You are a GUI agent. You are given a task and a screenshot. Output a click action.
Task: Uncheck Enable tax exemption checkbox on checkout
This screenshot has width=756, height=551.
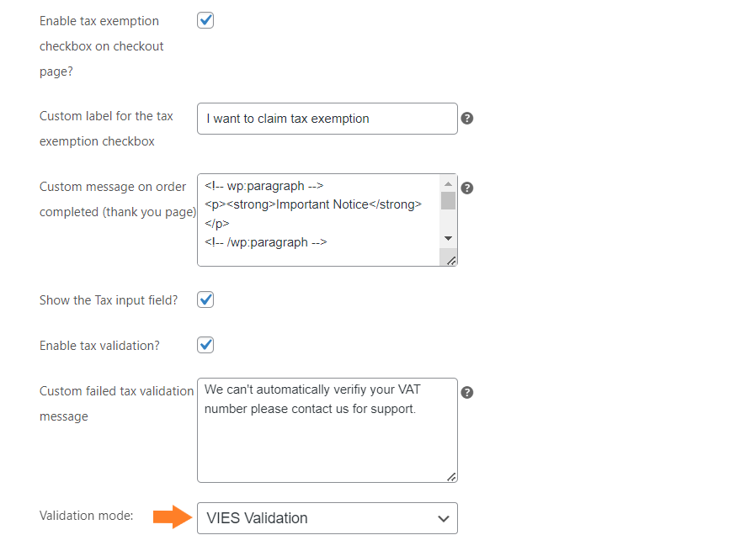pyautogui.click(x=205, y=21)
